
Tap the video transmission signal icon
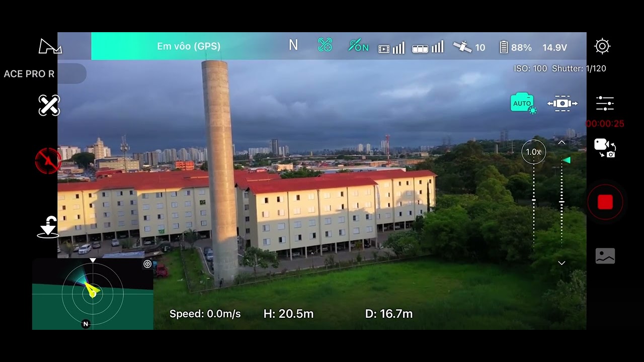click(x=391, y=47)
